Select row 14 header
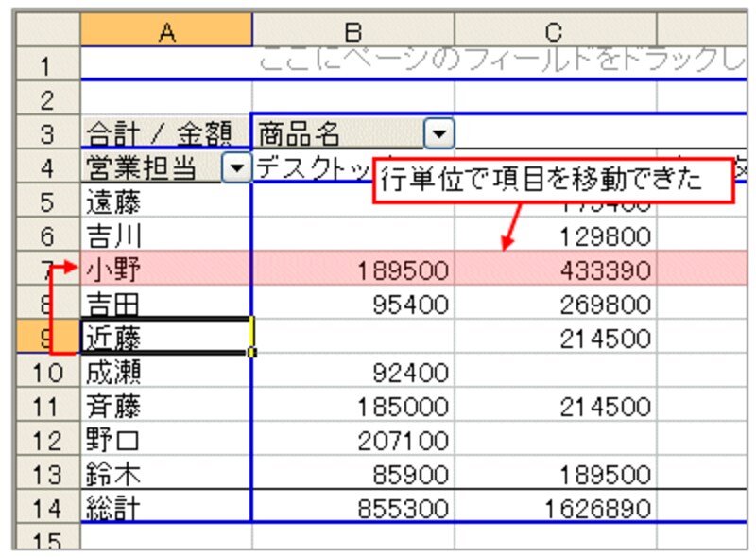 [x=47, y=509]
